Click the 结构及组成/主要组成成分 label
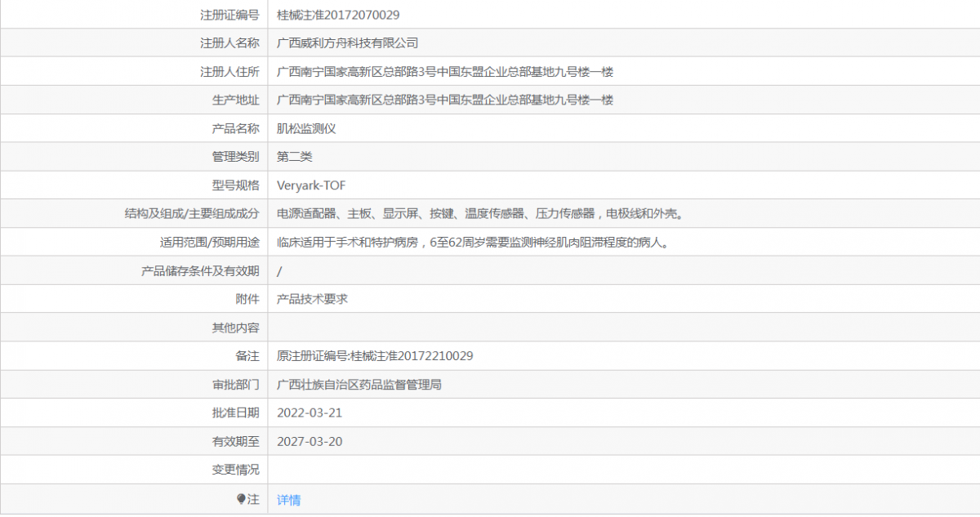Screen dimensions: 980x517 [x=191, y=214]
